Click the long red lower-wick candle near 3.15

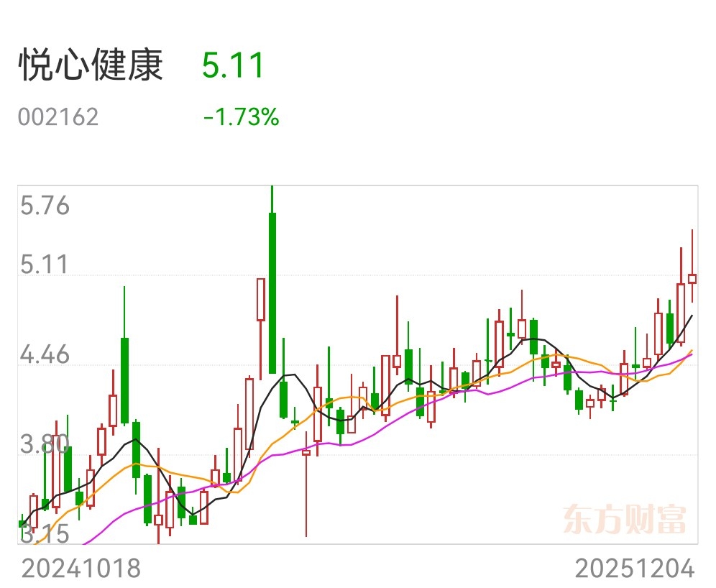306,484
